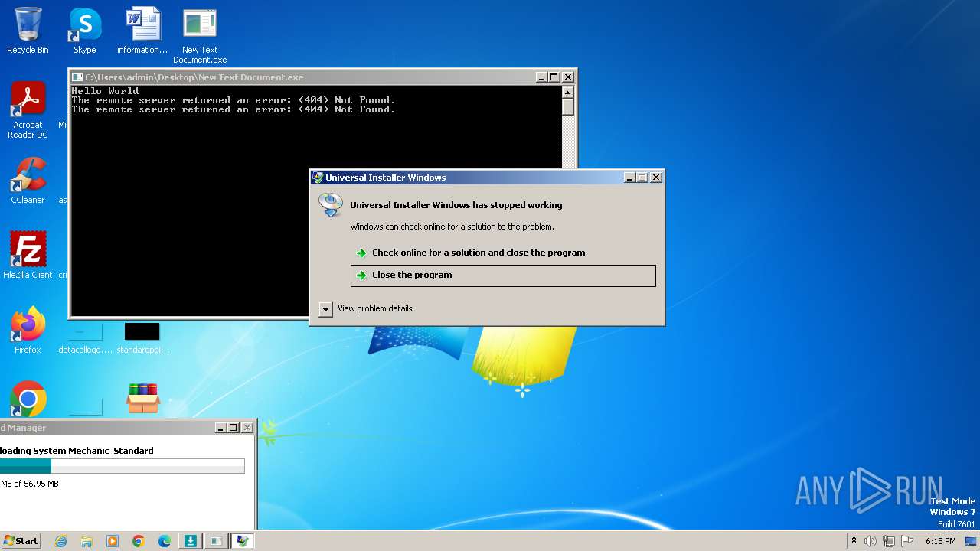Select the FileZilla Client shortcut
Viewport: 980px width, 551px height.
point(28,255)
